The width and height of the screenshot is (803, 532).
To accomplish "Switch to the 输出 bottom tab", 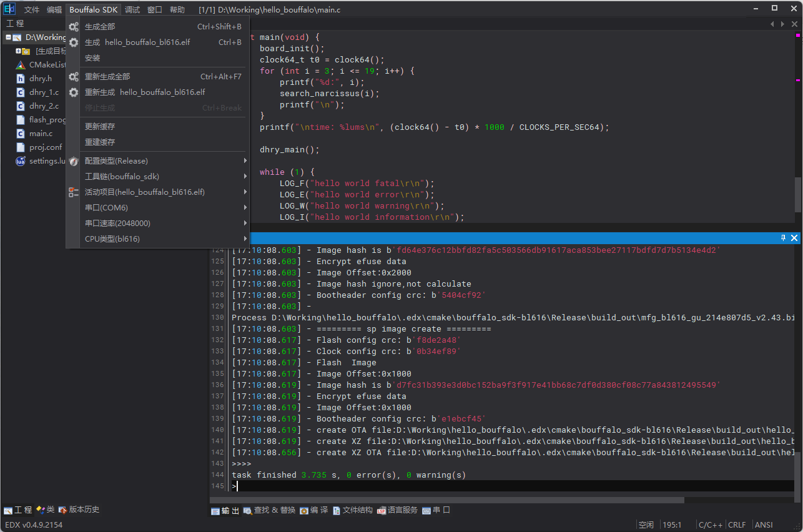I will coord(225,511).
